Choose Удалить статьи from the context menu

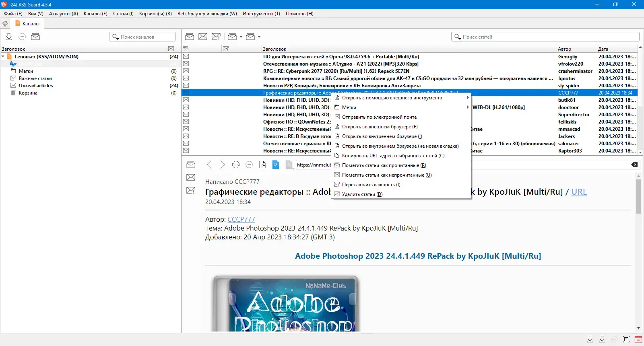(x=401, y=194)
